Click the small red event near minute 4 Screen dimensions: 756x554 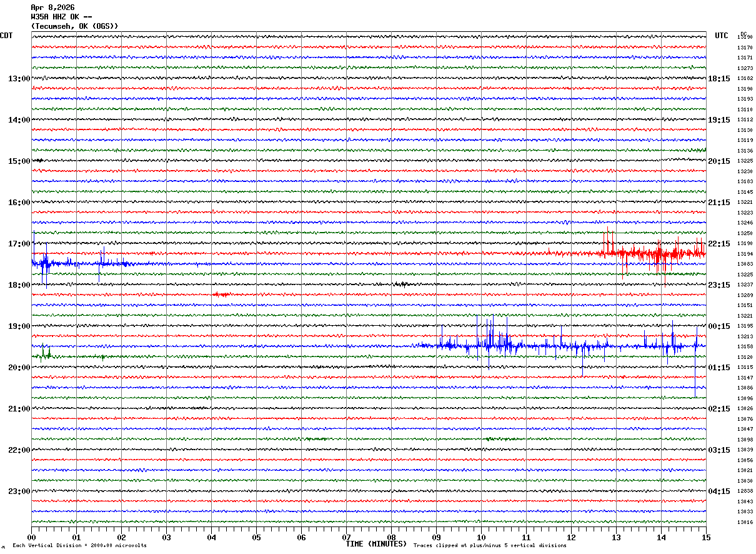coord(221,294)
